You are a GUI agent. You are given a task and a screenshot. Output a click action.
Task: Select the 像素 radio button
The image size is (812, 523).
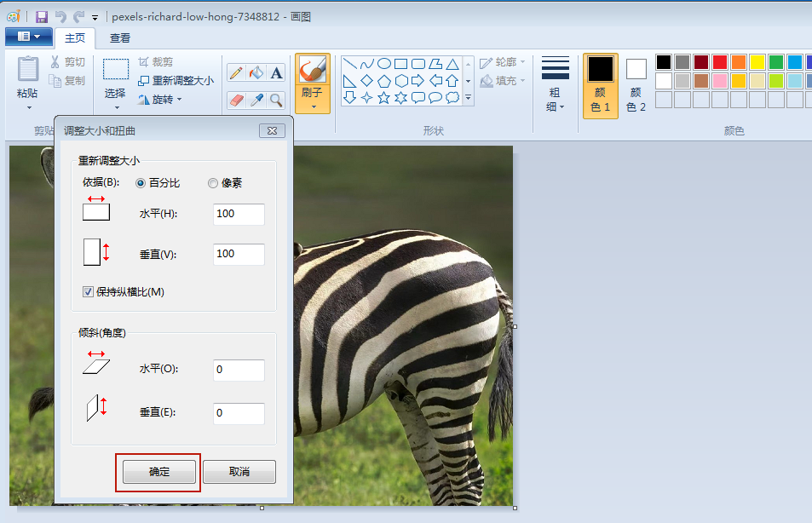[x=213, y=183]
